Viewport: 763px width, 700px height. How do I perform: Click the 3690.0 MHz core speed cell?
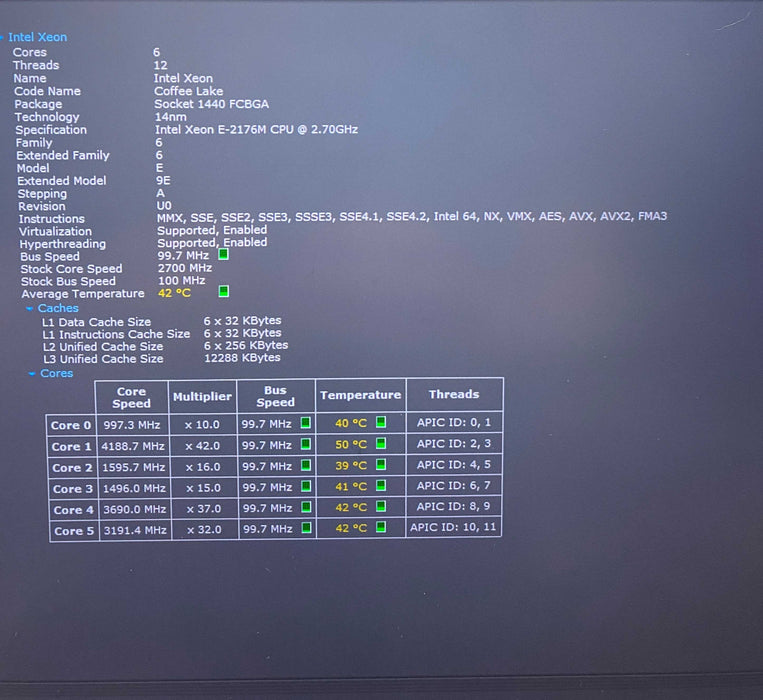click(x=135, y=509)
